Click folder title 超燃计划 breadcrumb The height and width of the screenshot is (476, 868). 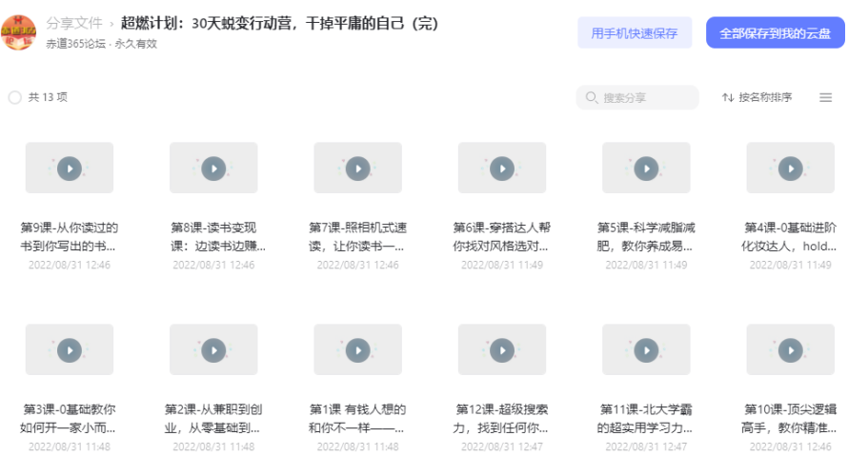pyautogui.click(x=279, y=23)
